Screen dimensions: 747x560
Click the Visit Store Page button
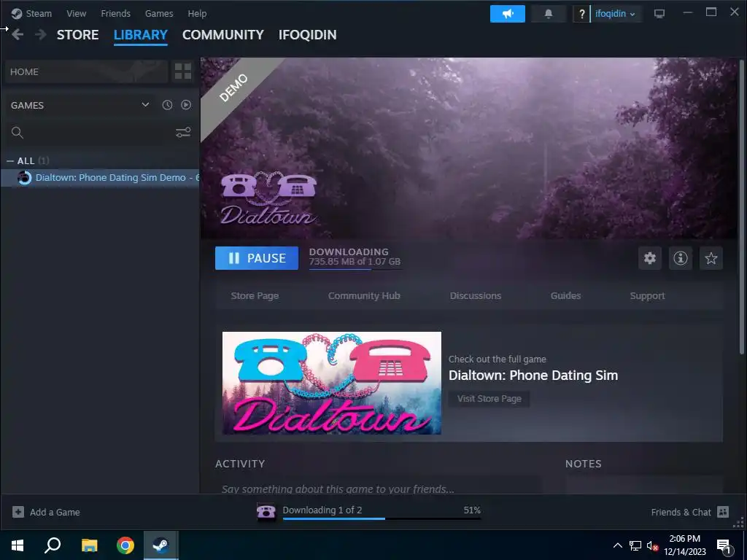(489, 399)
